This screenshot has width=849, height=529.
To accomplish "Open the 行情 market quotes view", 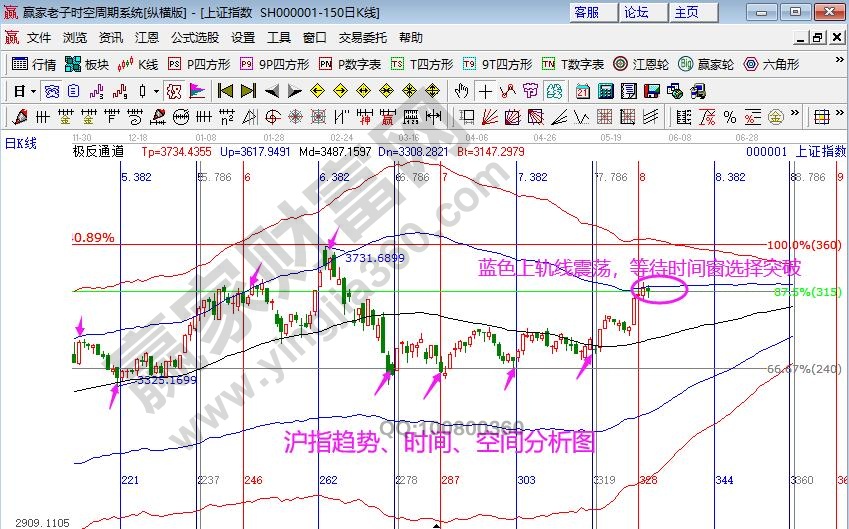I will [x=33, y=64].
